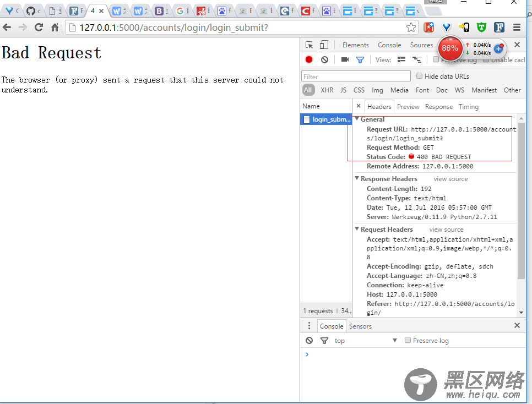532x404 pixels.
Task: Open the Chrome hamburger menu
Action: click(x=517, y=27)
